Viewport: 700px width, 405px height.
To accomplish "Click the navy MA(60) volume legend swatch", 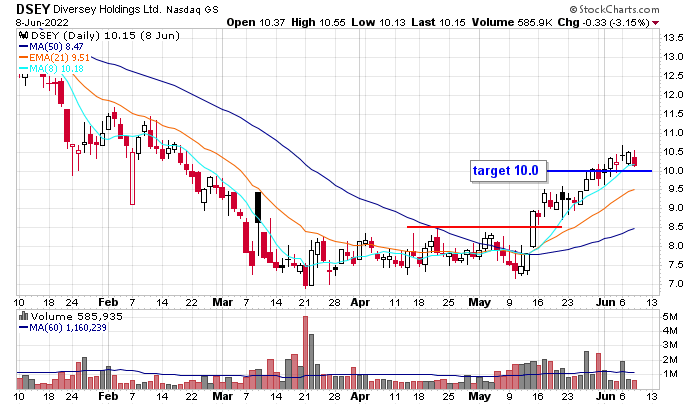I will click(x=24, y=327).
